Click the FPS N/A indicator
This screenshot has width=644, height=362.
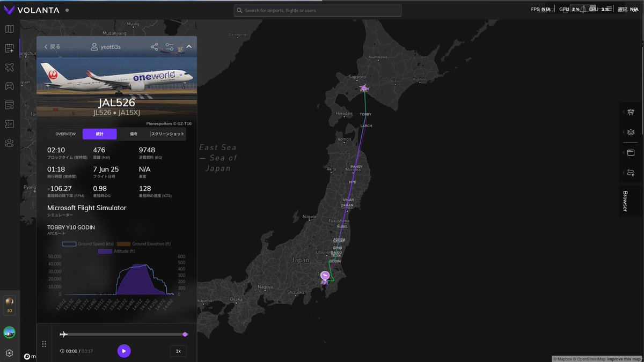click(540, 9)
